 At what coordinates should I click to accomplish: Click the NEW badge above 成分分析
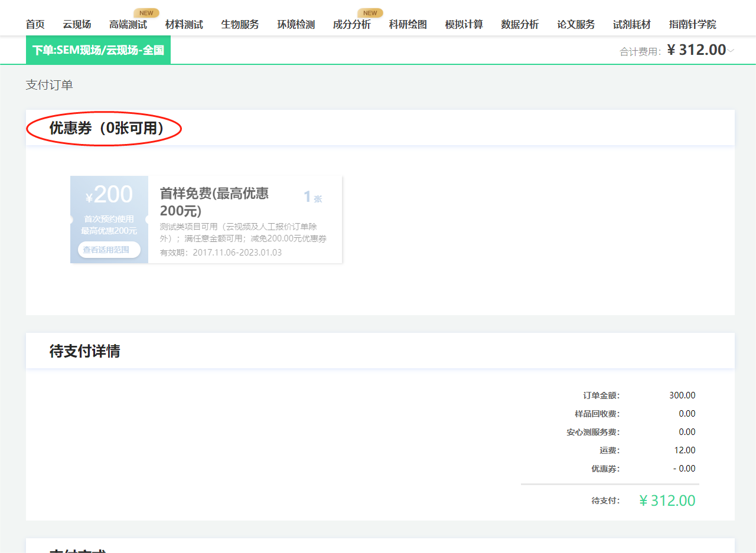click(370, 12)
